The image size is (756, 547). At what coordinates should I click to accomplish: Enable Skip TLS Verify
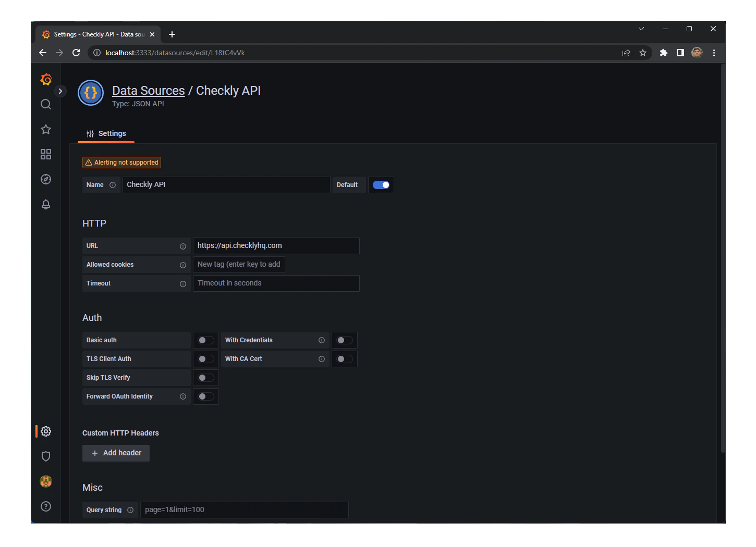(x=205, y=377)
